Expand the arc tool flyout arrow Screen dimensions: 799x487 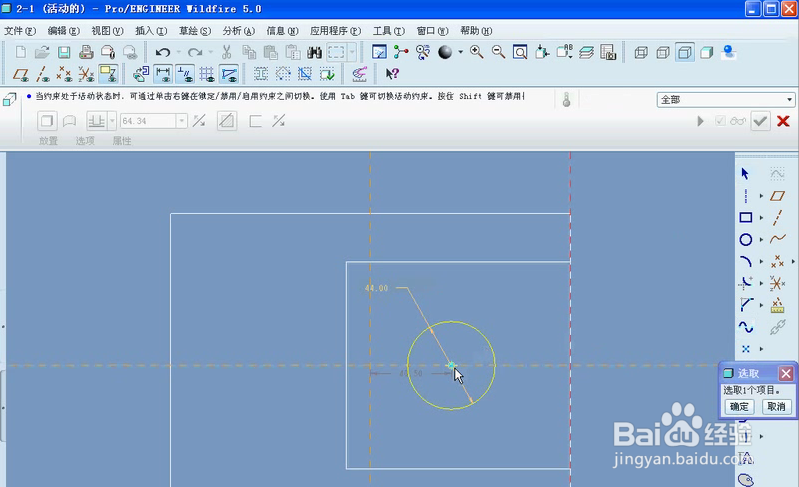[761, 261]
